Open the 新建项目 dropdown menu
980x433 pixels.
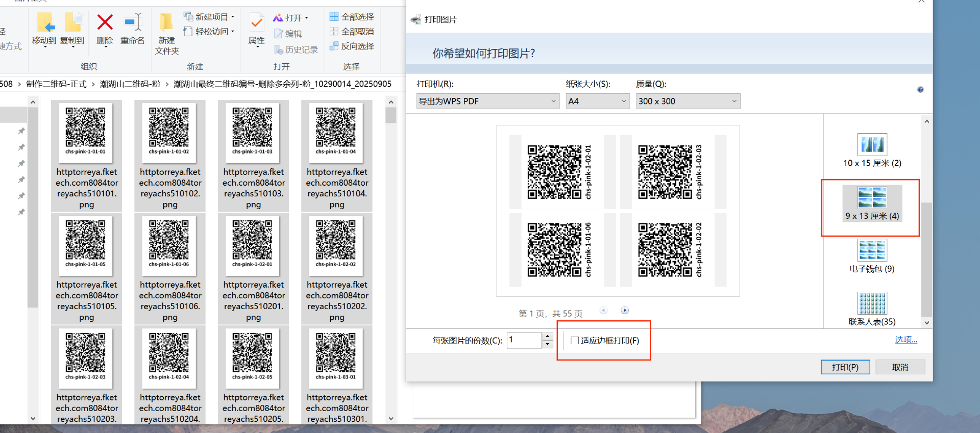[209, 17]
